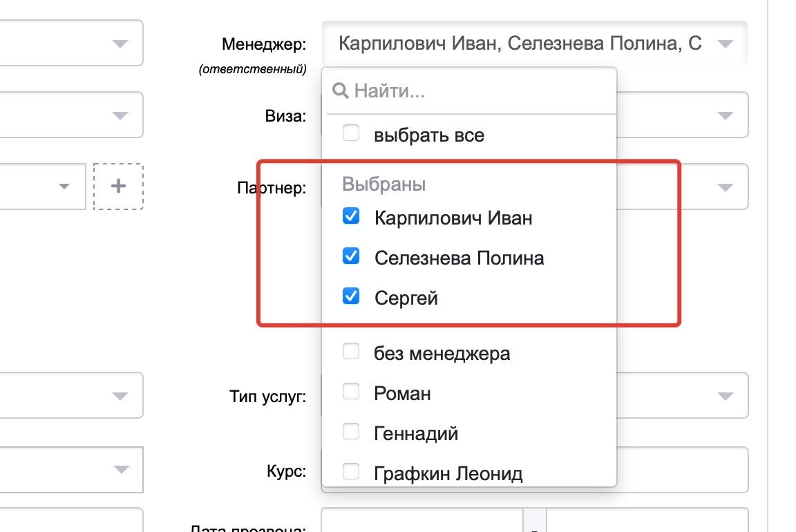
Task: Check the Геннадий checkbox
Action: pos(351,433)
